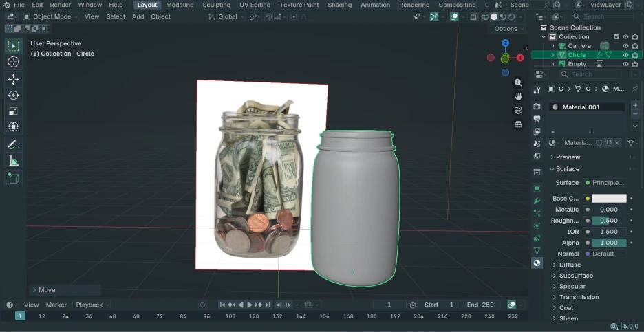Open the Particles properties tab
Viewport: 644px width, 332px height.
[537, 213]
